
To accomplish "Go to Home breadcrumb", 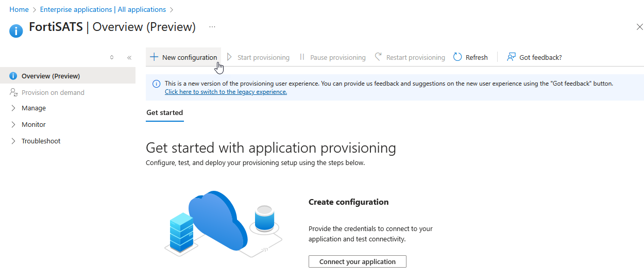I will [19, 9].
